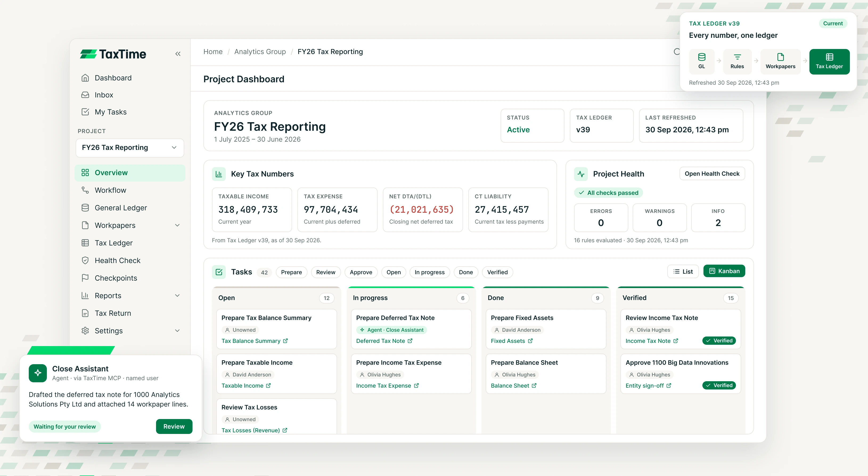Click the Rules filter step in popup
The height and width of the screenshot is (476, 868).
pyautogui.click(x=737, y=61)
